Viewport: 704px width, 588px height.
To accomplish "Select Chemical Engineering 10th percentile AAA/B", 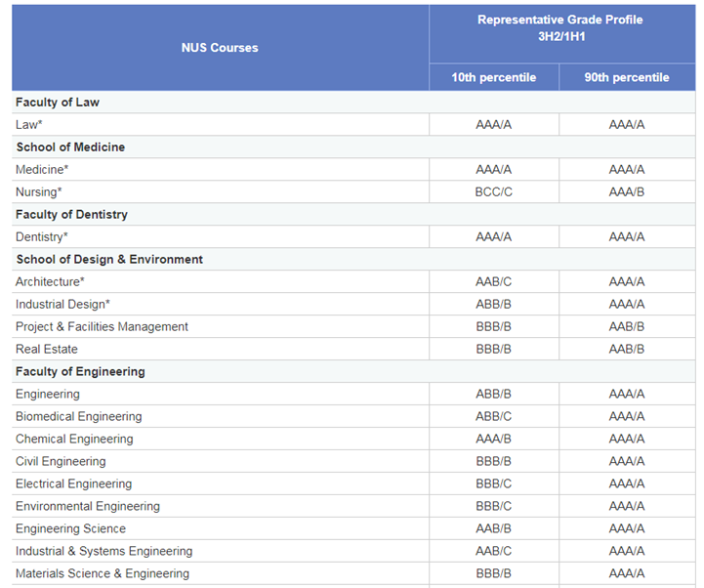I will (494, 439).
